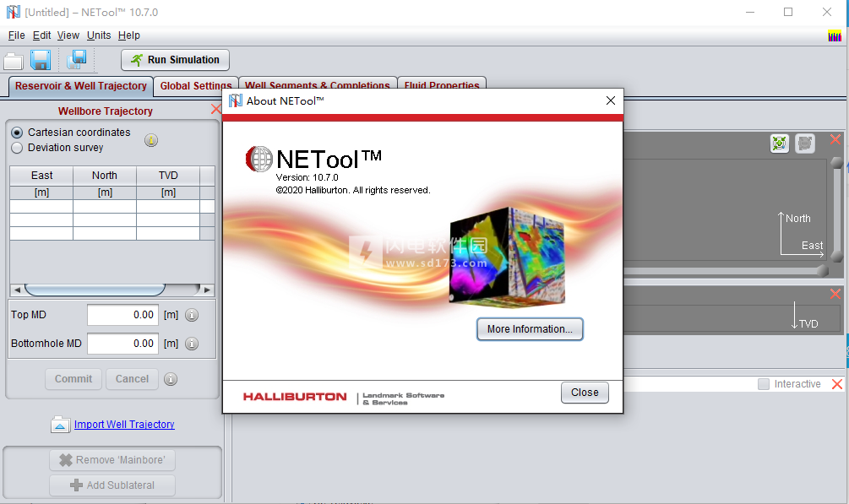
Task: Open the View menu
Action: 68,35
